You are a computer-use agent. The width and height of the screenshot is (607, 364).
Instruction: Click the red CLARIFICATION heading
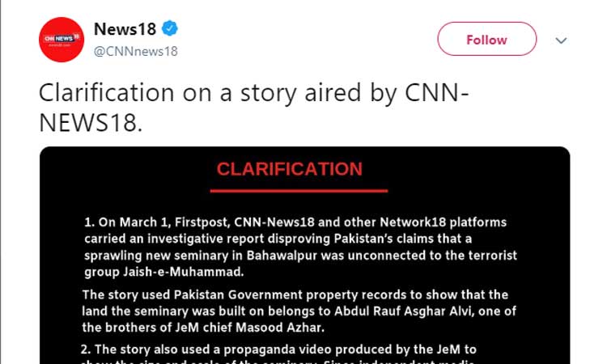pyautogui.click(x=289, y=169)
